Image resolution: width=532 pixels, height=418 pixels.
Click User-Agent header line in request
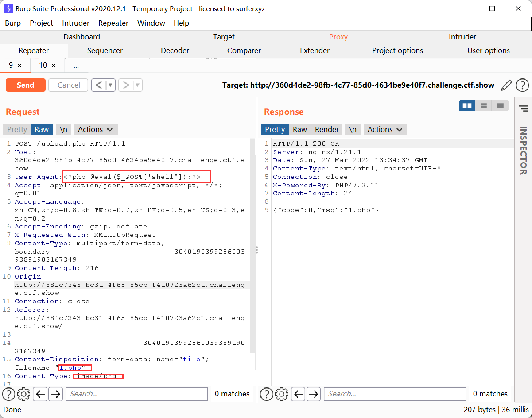[x=108, y=177]
